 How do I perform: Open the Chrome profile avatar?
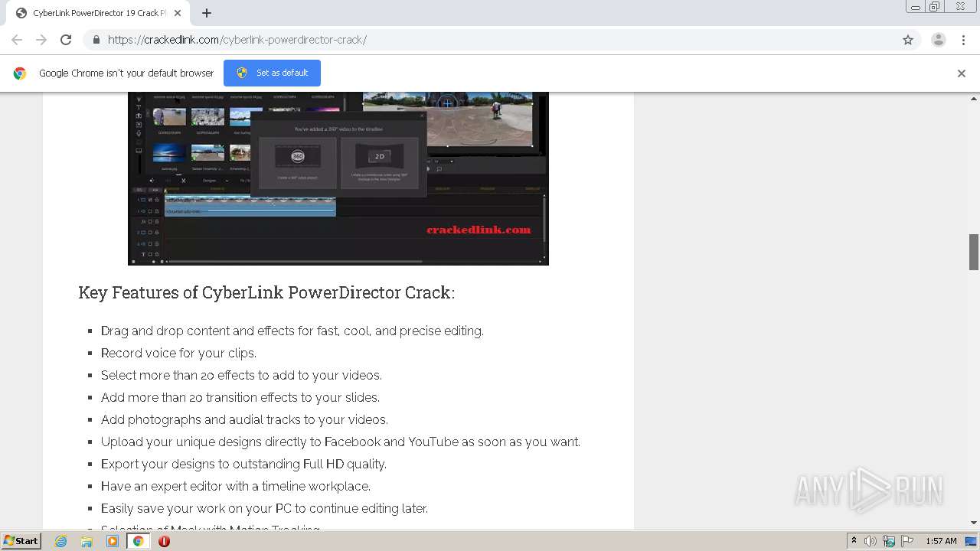[x=938, y=40]
